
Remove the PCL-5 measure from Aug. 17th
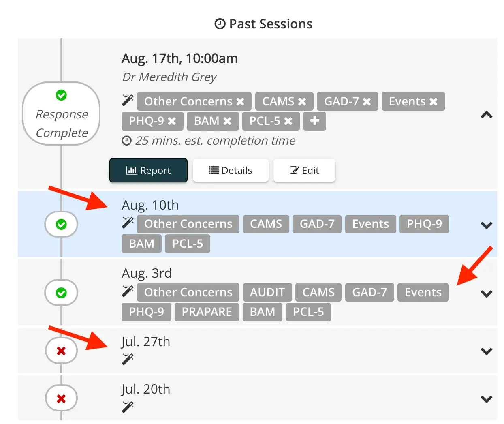[x=288, y=121]
